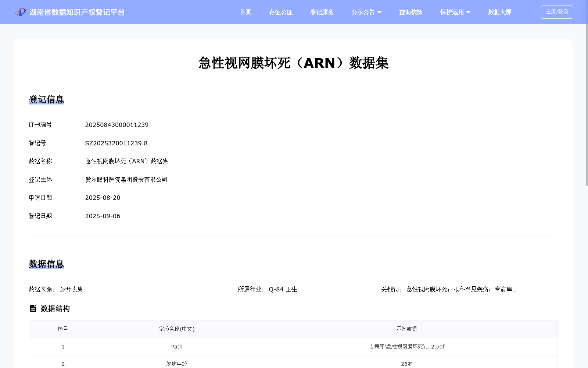Click registrant 爱尔眼科医院集团股份有限公司
The width and height of the screenshot is (588, 368).
(126, 180)
